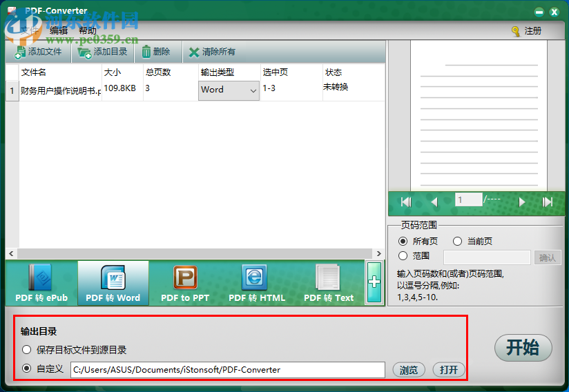Click the Register key icon
Screen dimensions: 569x392
515,32
